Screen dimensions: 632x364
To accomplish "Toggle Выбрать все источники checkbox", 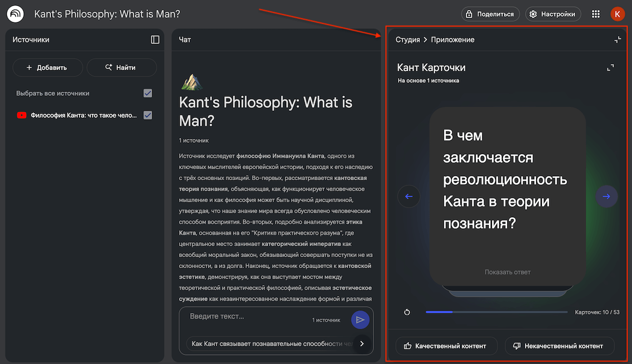I will tap(148, 93).
